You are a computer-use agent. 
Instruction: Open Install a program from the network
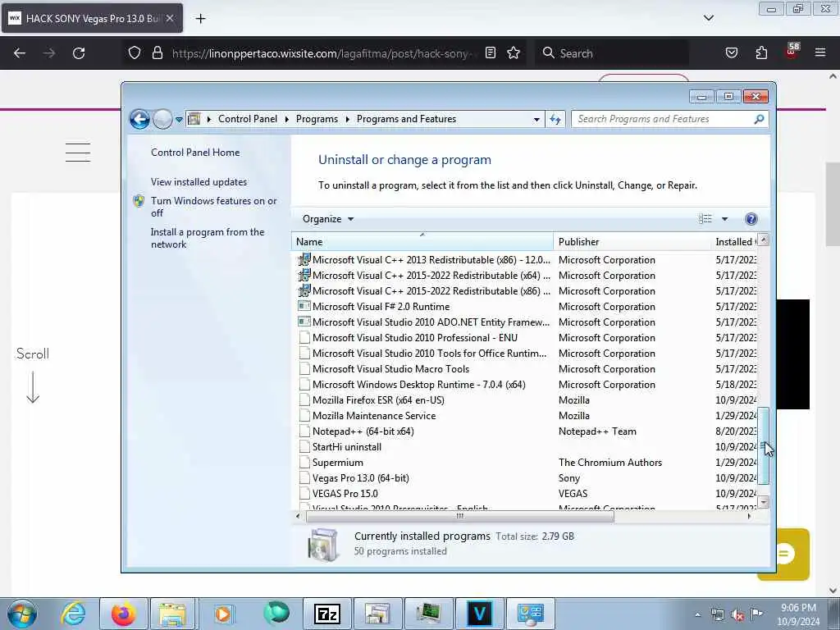[x=208, y=238]
